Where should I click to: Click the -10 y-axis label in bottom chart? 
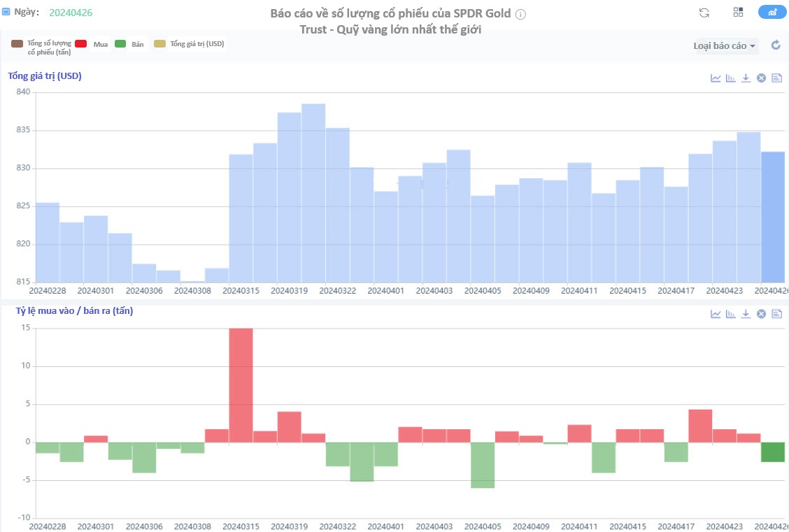[23, 518]
